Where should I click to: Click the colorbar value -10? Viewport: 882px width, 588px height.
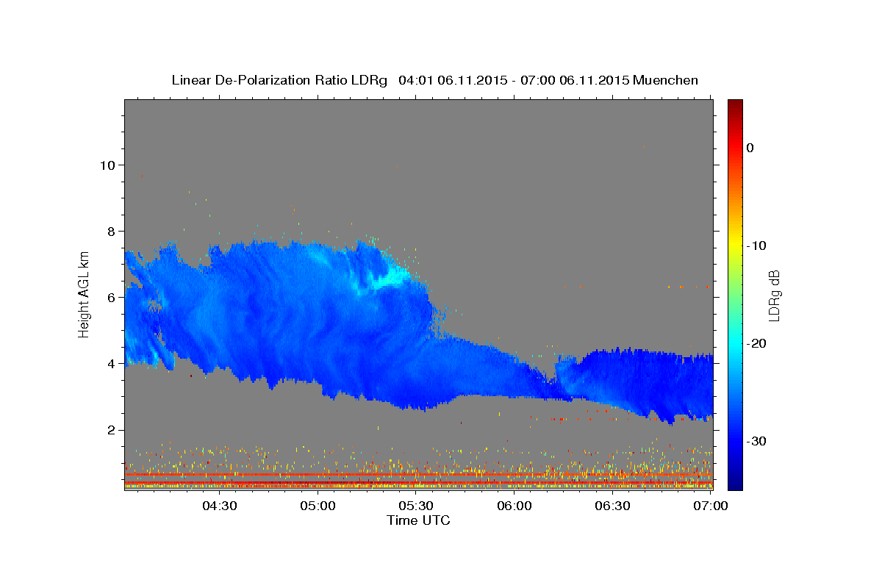click(x=756, y=245)
